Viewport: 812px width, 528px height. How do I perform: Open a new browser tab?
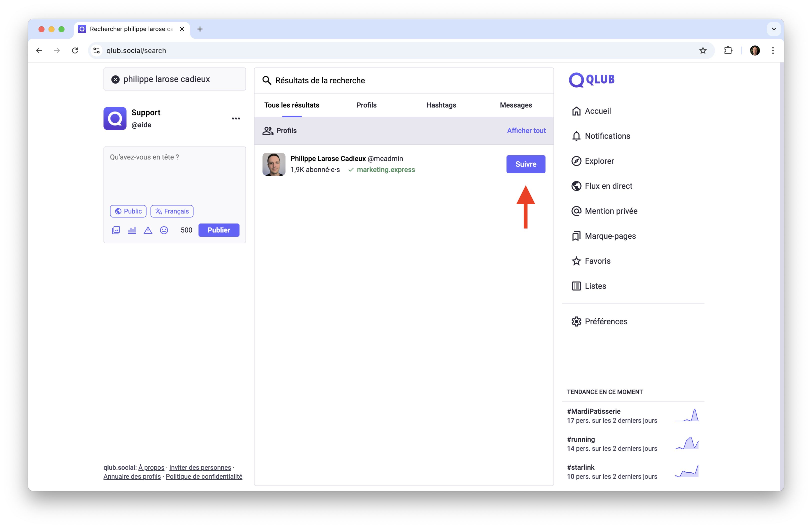(200, 29)
